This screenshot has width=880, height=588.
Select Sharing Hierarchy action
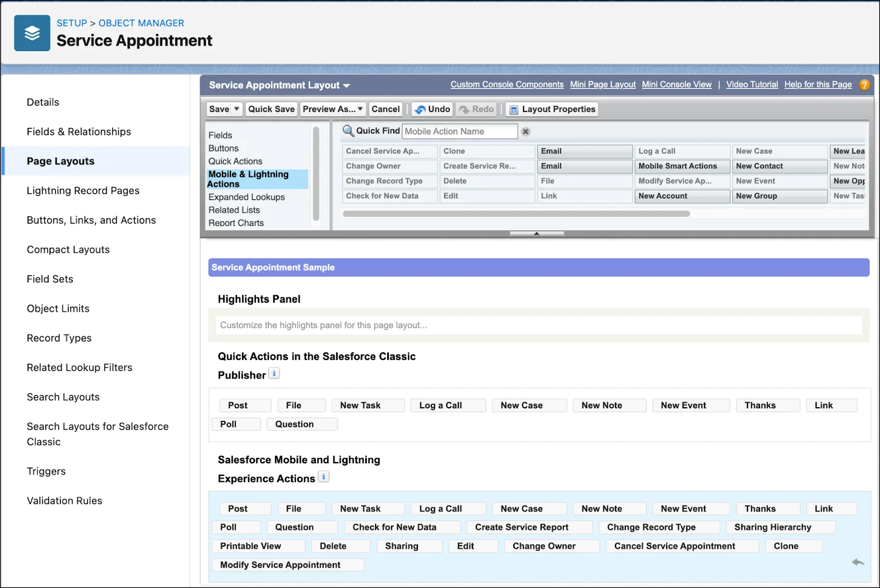click(x=780, y=527)
